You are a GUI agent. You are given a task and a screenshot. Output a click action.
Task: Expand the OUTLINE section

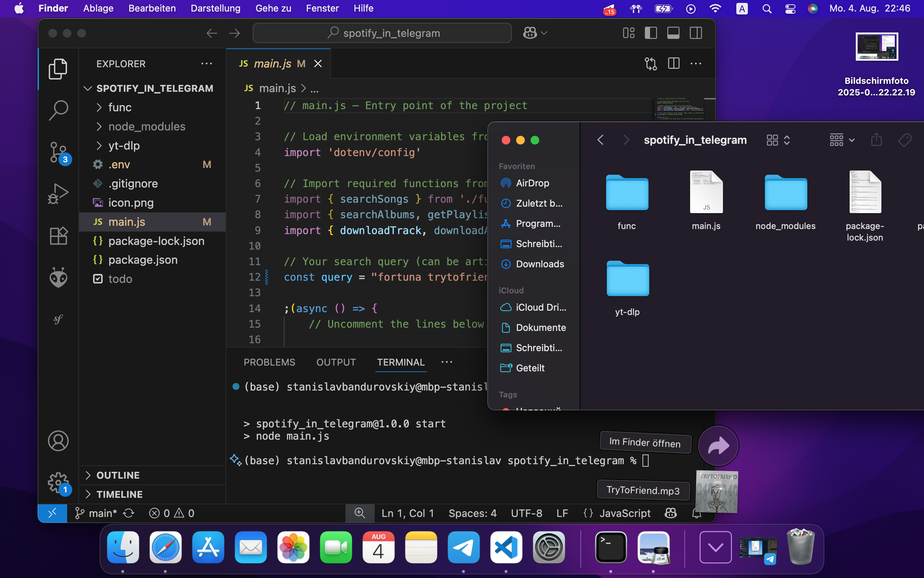coord(152,475)
